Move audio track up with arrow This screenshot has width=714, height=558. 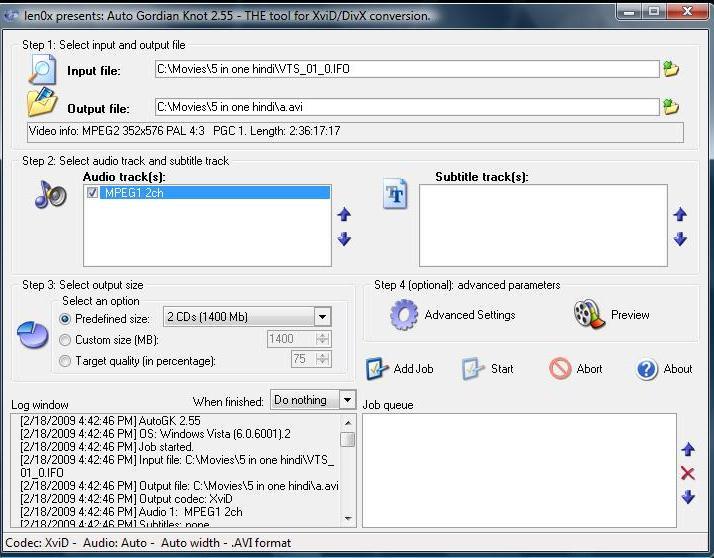(x=344, y=215)
